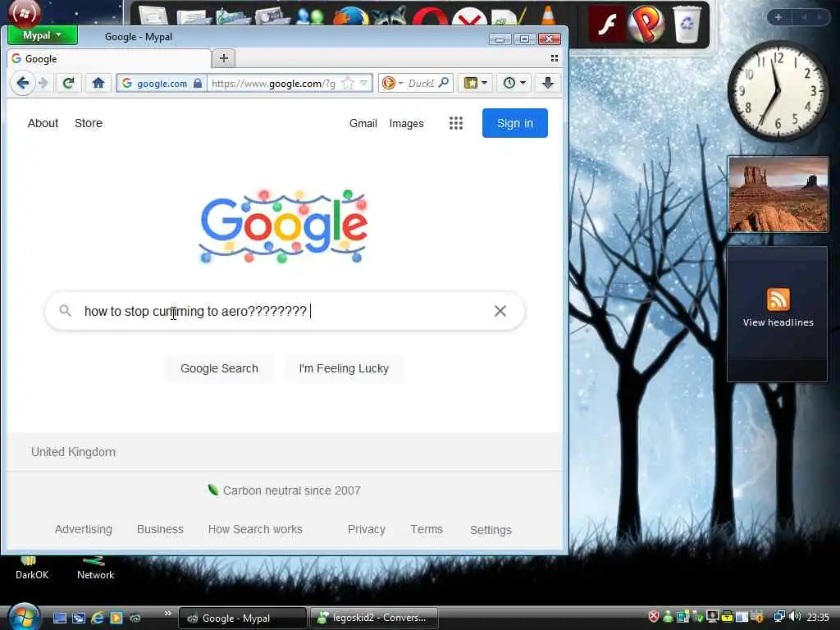Screen dimensions: 840x630
Task: Open the tab groups grid icon
Action: point(555,58)
